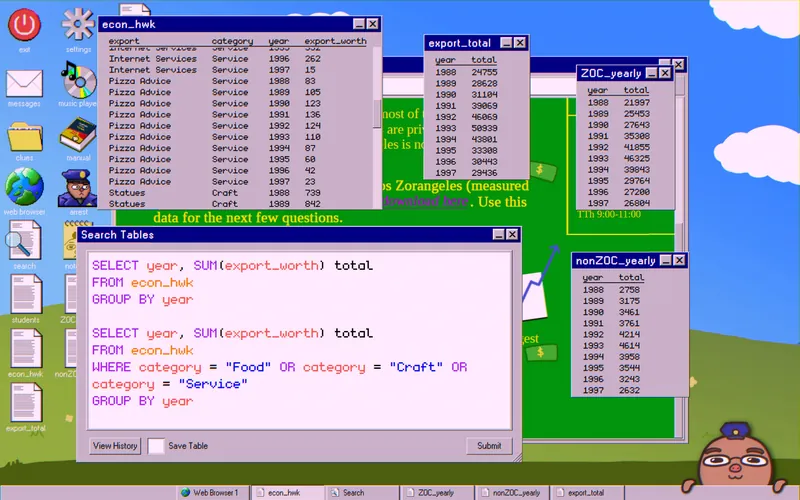Launch the music player disc icon
Image resolution: width=800 pixels, height=500 pixels.
coord(78,79)
